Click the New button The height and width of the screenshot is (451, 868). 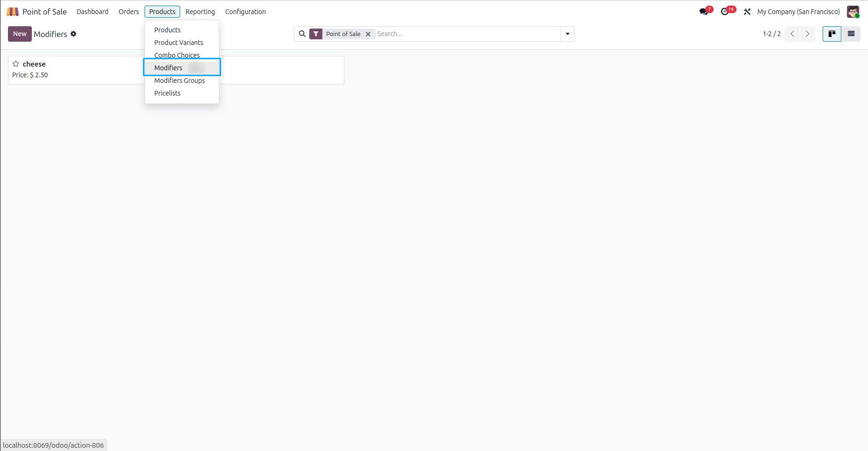[20, 34]
